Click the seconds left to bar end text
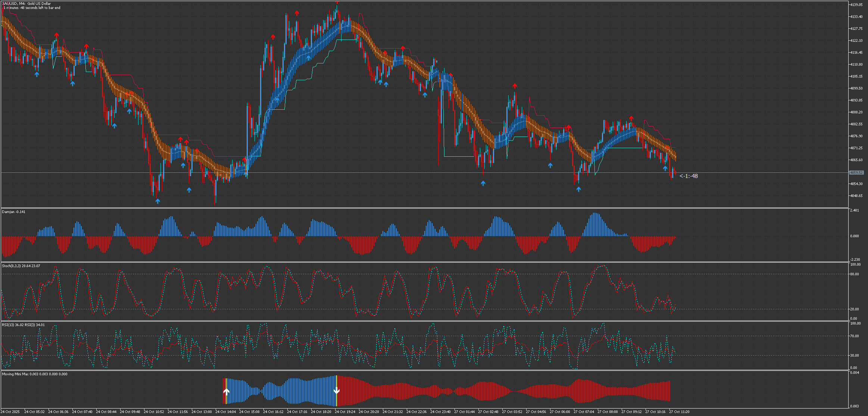This screenshot has height=416, width=868. pos(31,7)
